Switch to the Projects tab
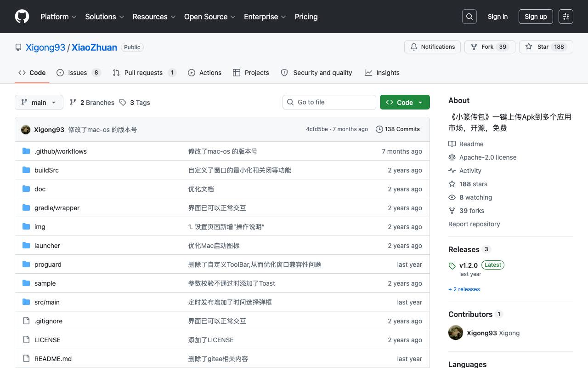The width and height of the screenshot is (588, 368). [x=251, y=73]
